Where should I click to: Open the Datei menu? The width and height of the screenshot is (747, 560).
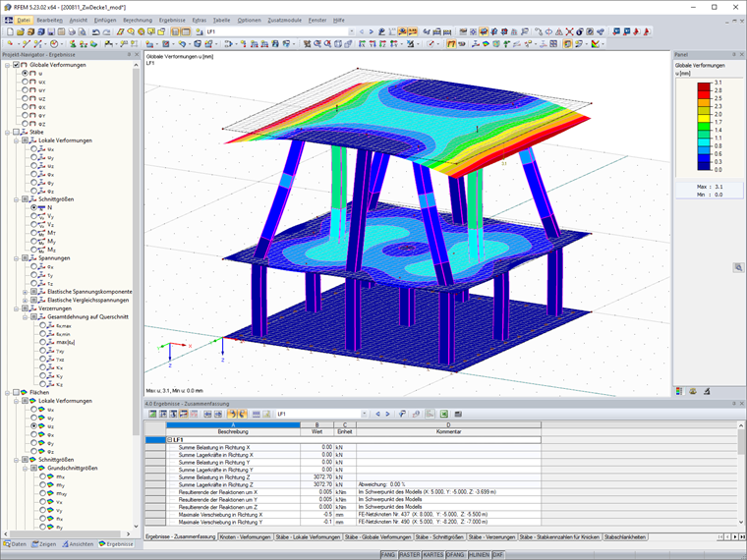24,20
